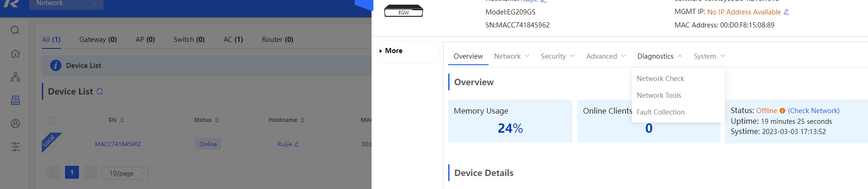Open the home sidebar icon
Image resolution: width=868 pixels, height=189 pixels.
click(x=15, y=54)
